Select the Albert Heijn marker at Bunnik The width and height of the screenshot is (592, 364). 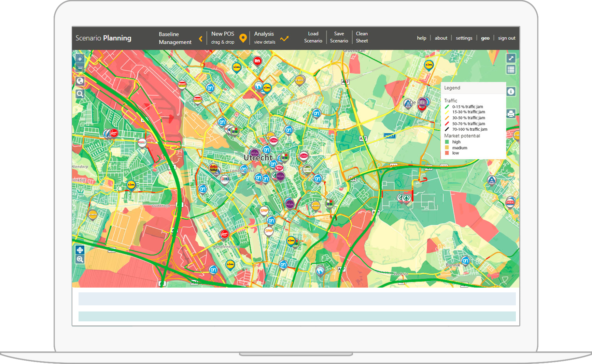coord(465,261)
